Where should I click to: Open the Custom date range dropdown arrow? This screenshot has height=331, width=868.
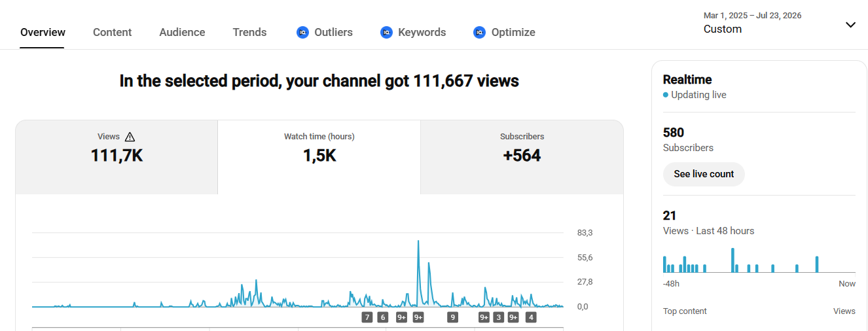850,25
